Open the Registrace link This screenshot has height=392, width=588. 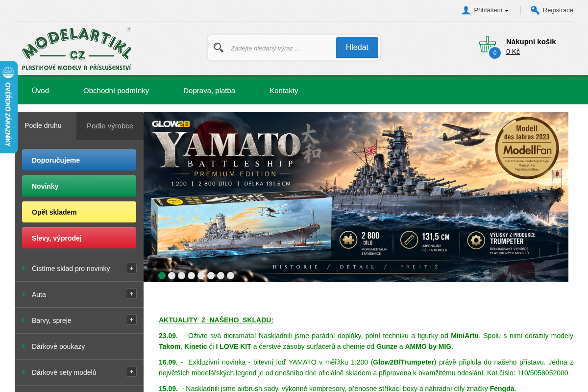pos(558,10)
